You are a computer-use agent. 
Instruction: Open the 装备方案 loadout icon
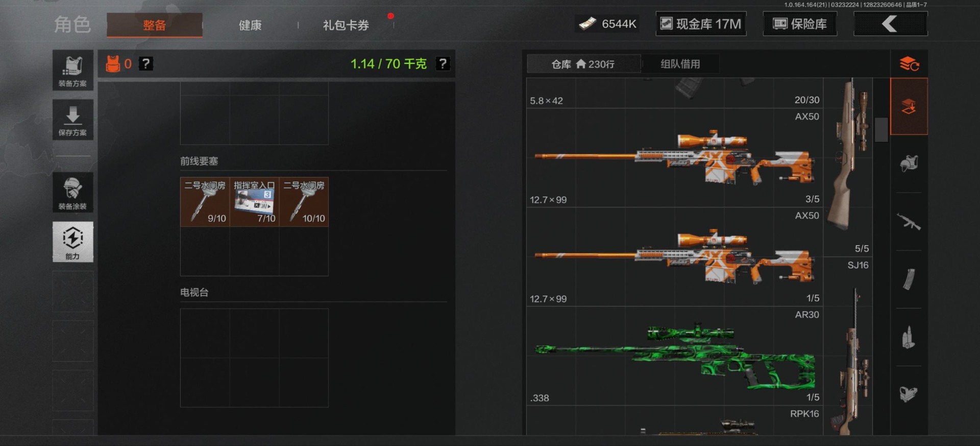click(x=72, y=70)
